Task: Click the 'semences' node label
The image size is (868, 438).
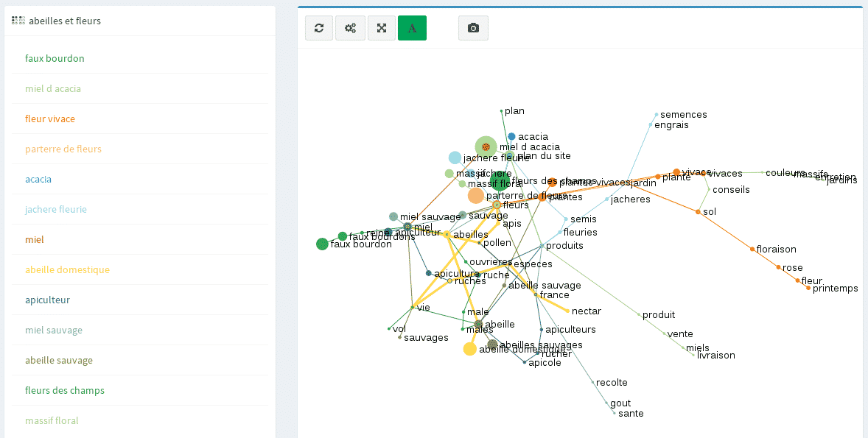Action: tap(684, 115)
